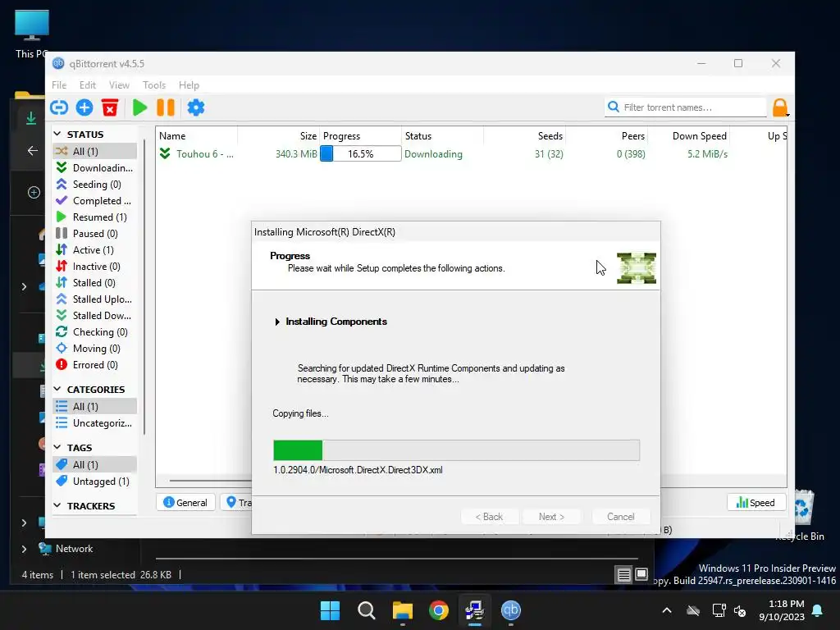This screenshot has height=630, width=840.
Task: Sort by Peers column header
Action: [606, 136]
